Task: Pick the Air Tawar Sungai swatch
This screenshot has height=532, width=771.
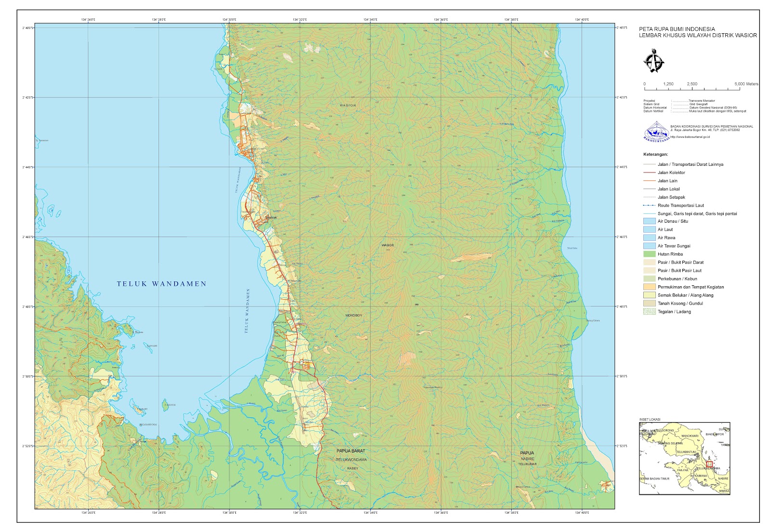Action: tap(649, 246)
